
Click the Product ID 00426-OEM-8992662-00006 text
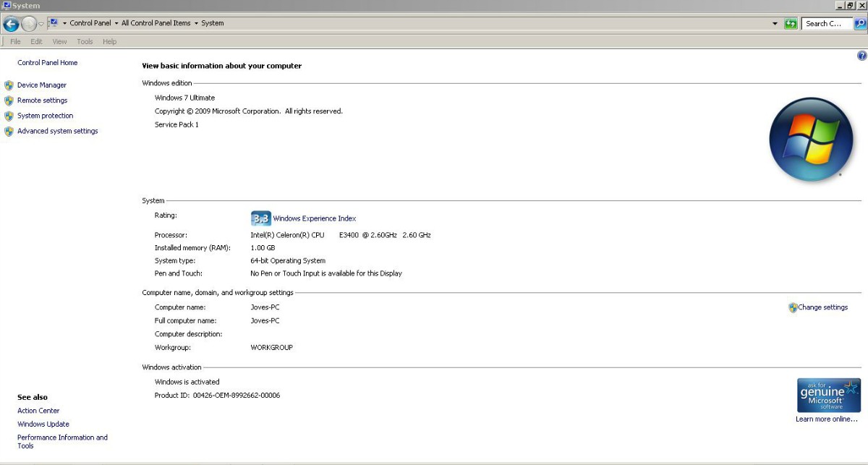[x=217, y=396]
